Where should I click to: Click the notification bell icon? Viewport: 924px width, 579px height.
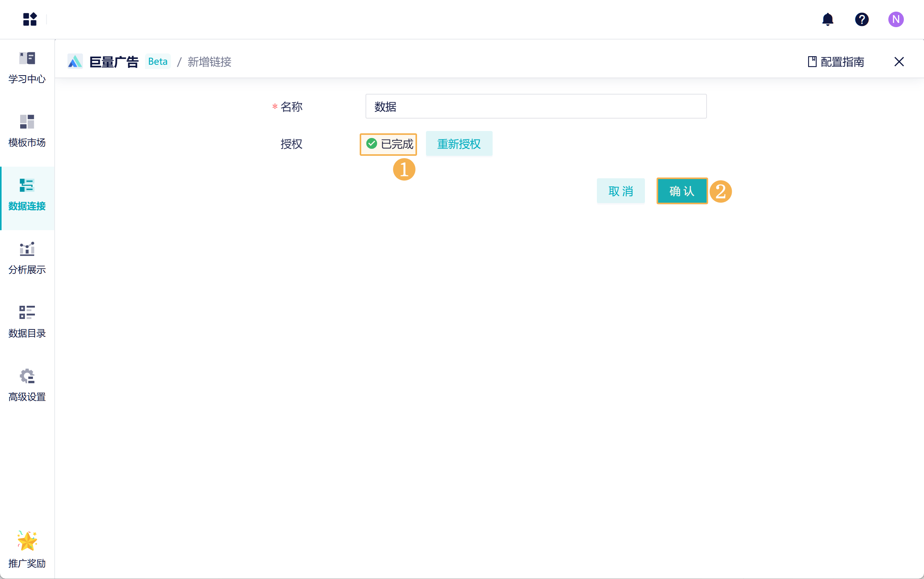(827, 19)
